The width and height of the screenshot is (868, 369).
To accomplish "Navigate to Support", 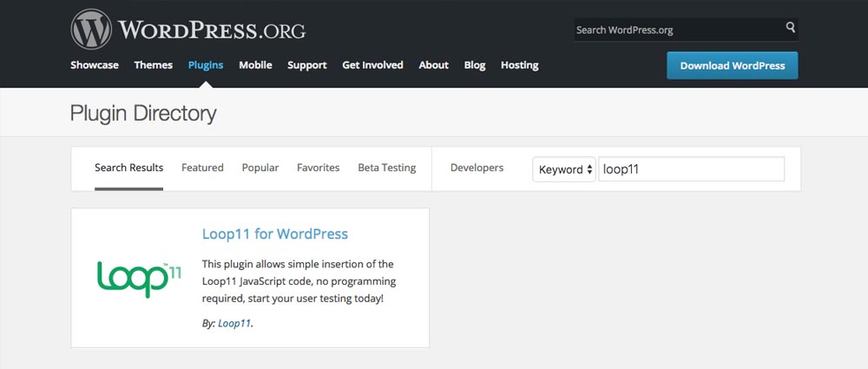I will [x=307, y=65].
